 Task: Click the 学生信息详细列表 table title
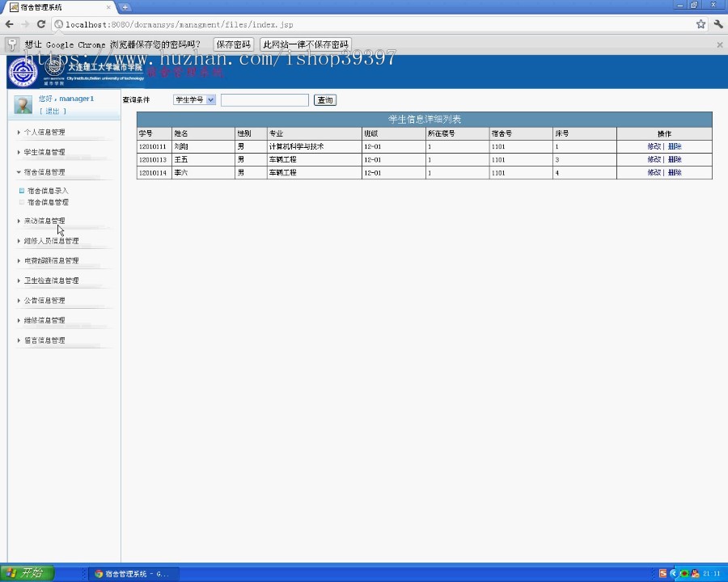tap(425, 120)
